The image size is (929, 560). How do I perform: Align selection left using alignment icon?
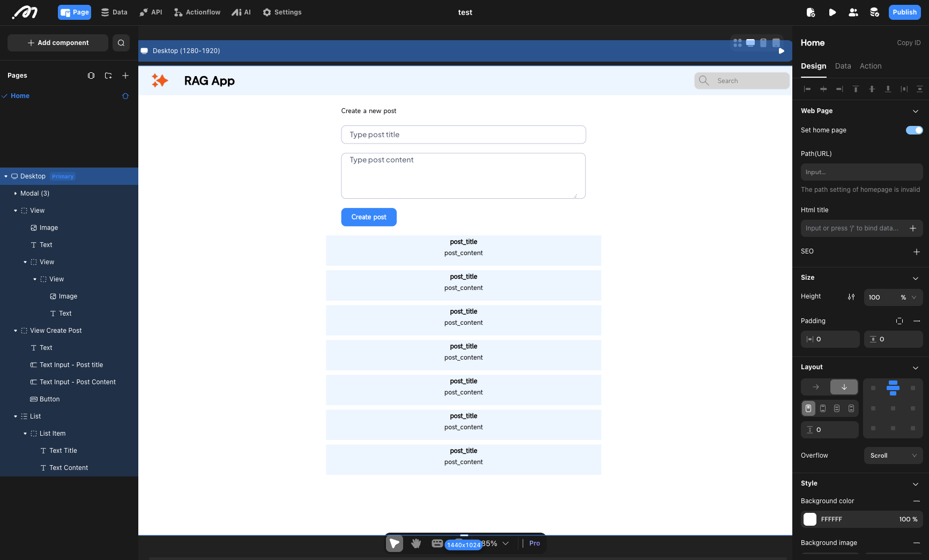click(808, 89)
